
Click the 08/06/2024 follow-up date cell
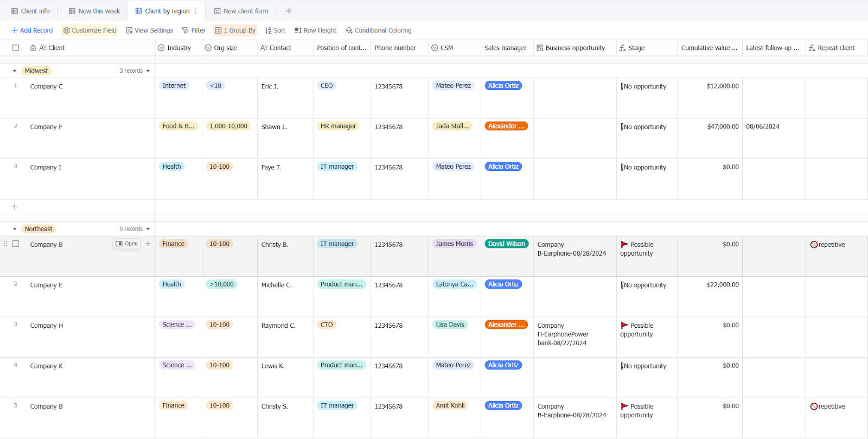pos(774,138)
